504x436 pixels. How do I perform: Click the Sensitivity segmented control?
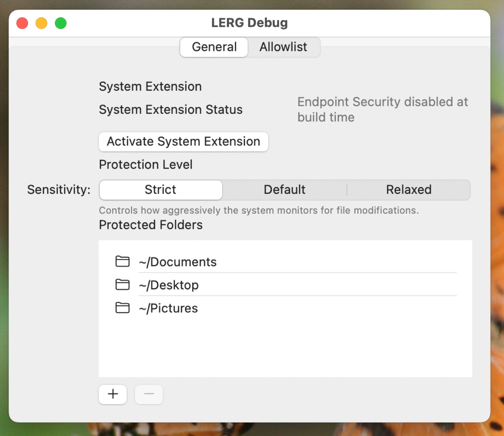(284, 190)
